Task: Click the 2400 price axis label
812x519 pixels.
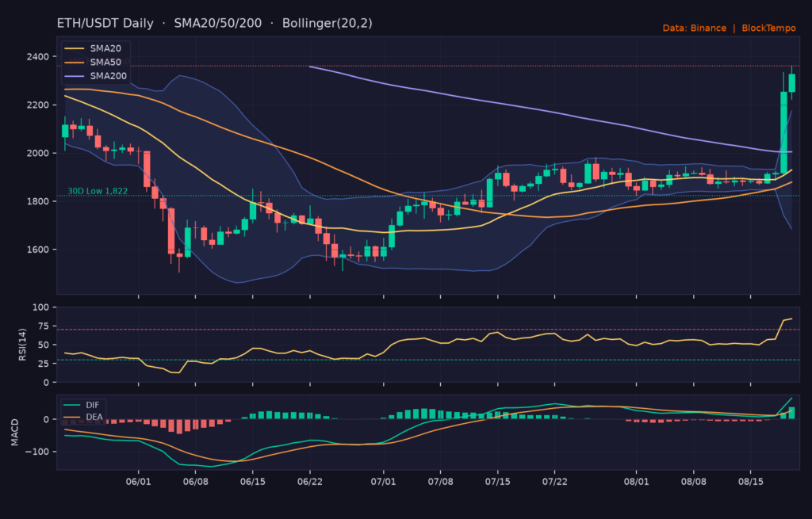Action: pos(38,57)
